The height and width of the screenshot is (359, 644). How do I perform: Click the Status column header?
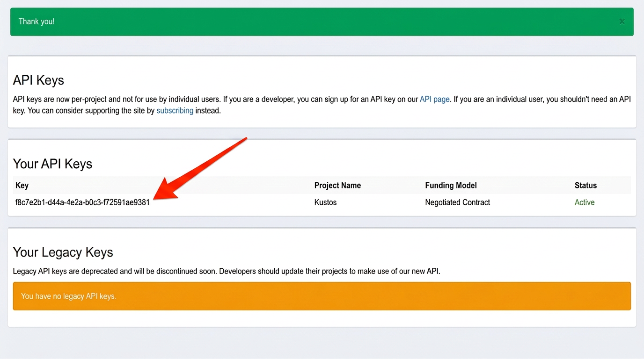[585, 186]
